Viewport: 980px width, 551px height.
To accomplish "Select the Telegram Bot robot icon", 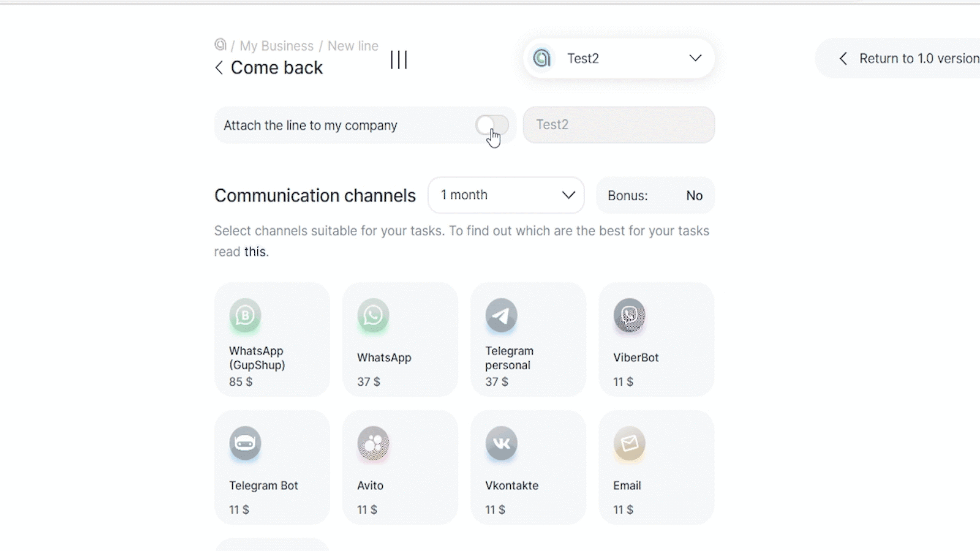I will point(245,443).
